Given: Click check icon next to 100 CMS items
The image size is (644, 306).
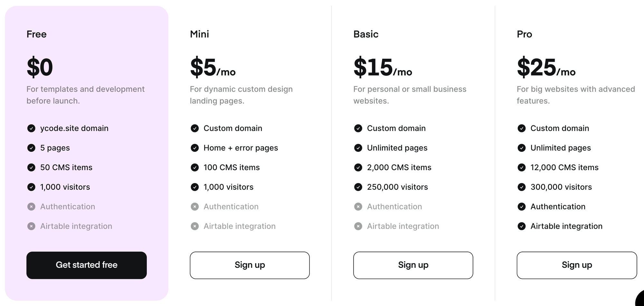Looking at the screenshot, I should point(195,167).
